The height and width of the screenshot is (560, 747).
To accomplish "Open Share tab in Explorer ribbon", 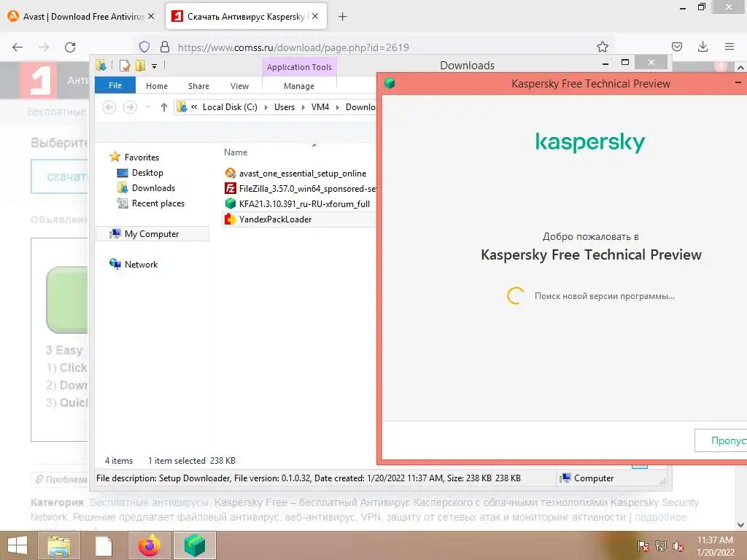I will coord(198,86).
